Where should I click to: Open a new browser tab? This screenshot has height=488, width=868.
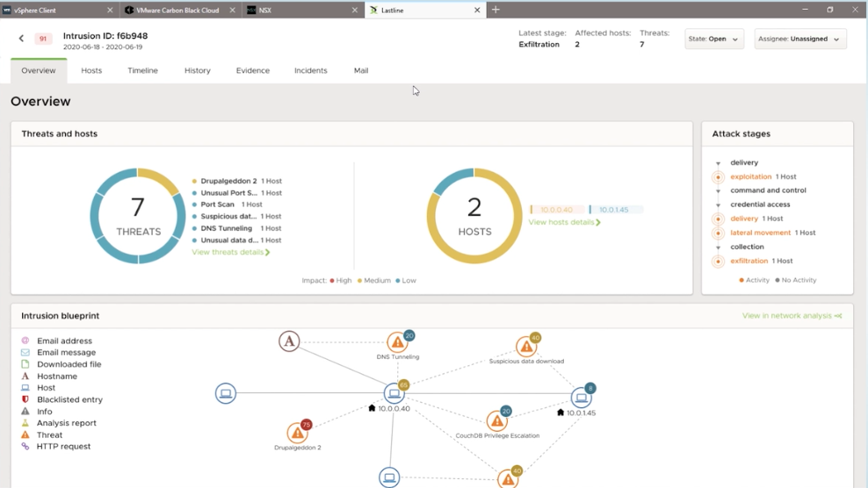[x=495, y=10]
